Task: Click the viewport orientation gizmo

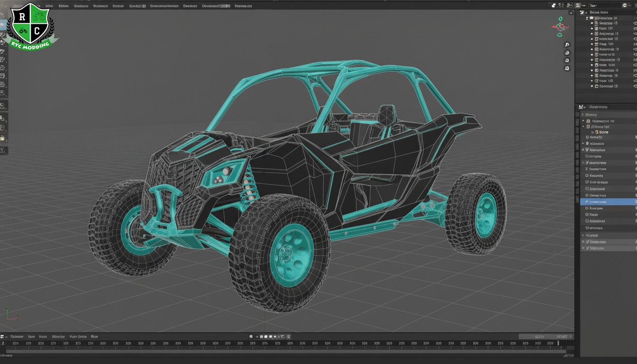Action: (560, 27)
